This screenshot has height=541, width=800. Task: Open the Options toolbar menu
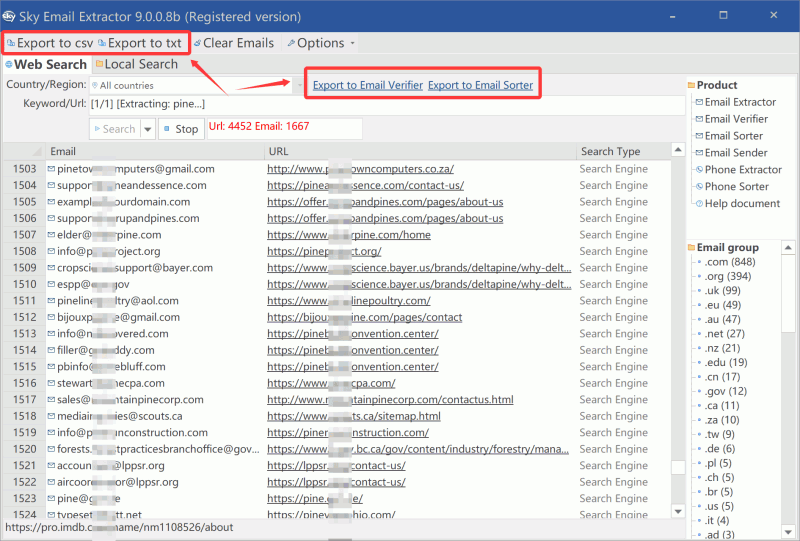[x=321, y=43]
